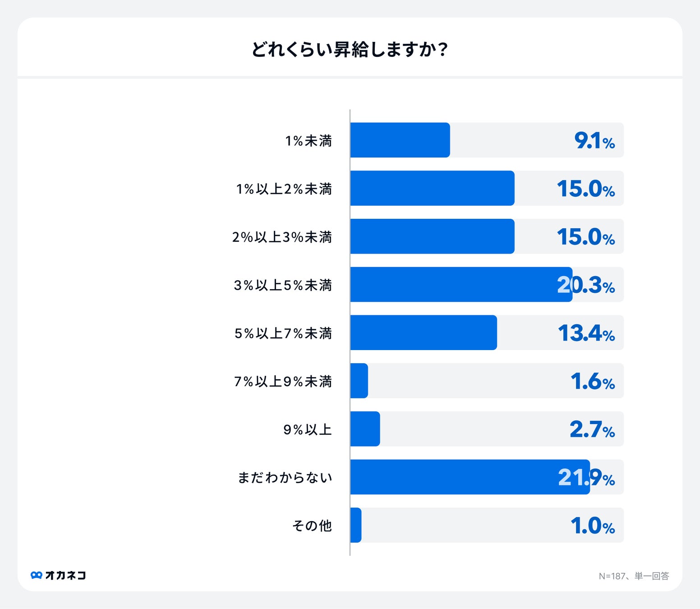Click the 9%以上 bar

click(x=365, y=429)
